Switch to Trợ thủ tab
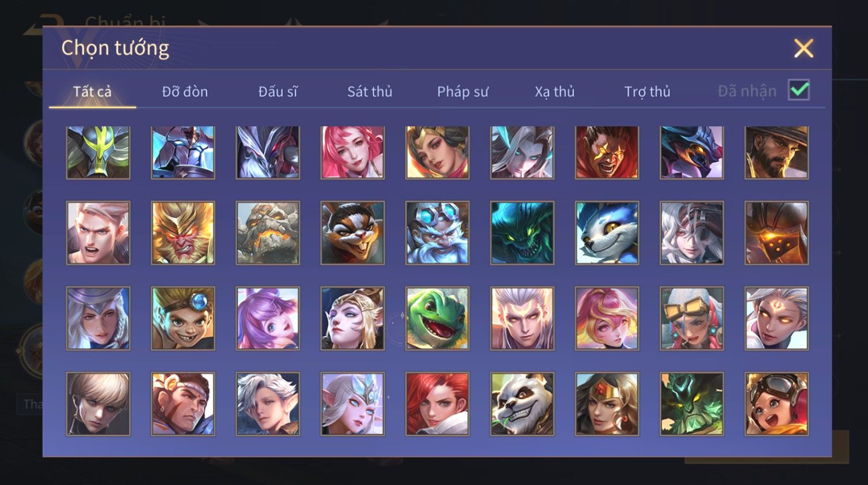This screenshot has width=868, height=485. 647,92
